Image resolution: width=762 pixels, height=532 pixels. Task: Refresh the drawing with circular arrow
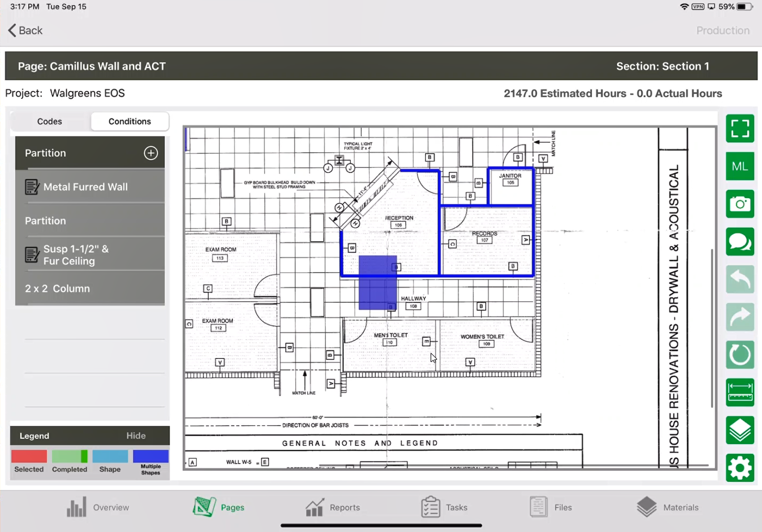pyautogui.click(x=739, y=355)
